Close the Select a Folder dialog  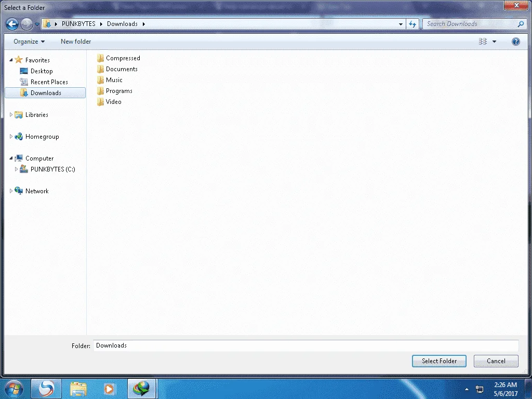coord(516,5)
